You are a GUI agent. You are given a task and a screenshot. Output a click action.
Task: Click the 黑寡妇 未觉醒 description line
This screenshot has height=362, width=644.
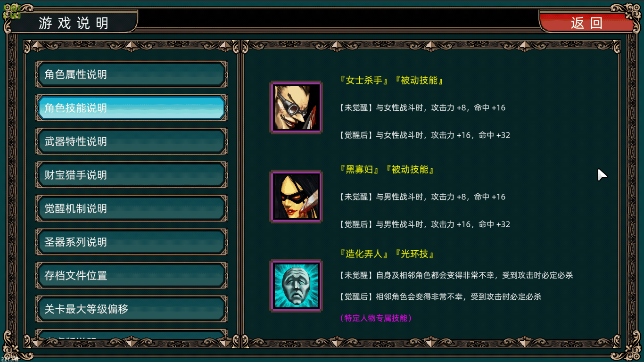pos(422,197)
